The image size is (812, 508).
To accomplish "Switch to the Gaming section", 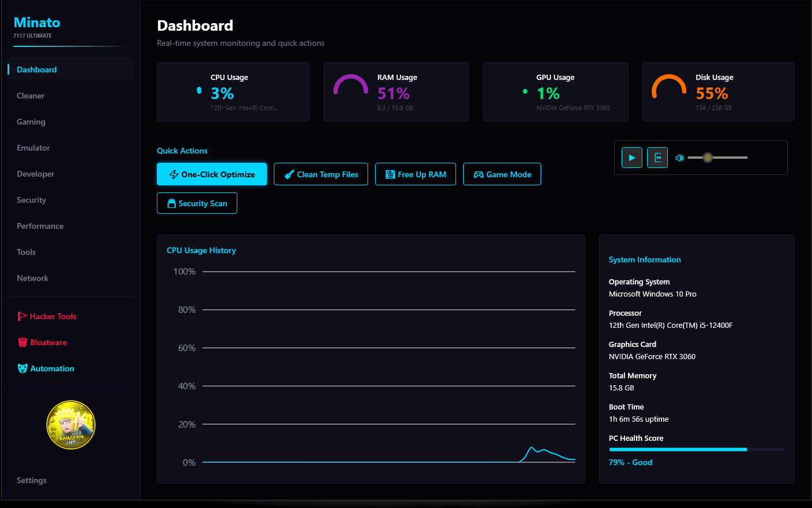I will [31, 122].
